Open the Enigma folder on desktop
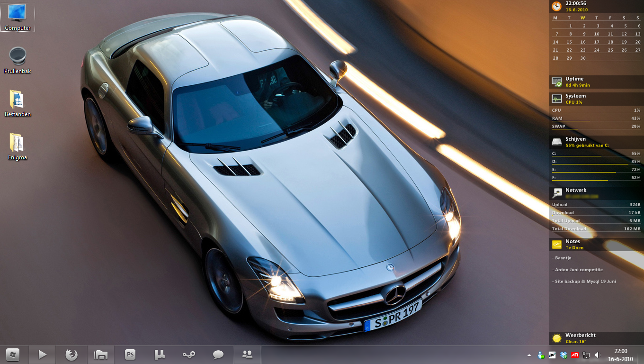Image resolution: width=644 pixels, height=364 pixels. [x=18, y=146]
